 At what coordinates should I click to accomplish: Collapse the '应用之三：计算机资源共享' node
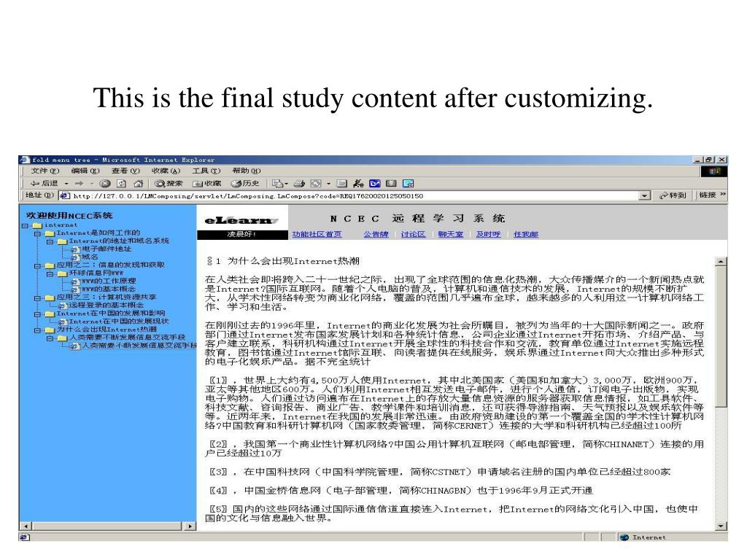click(x=37, y=298)
